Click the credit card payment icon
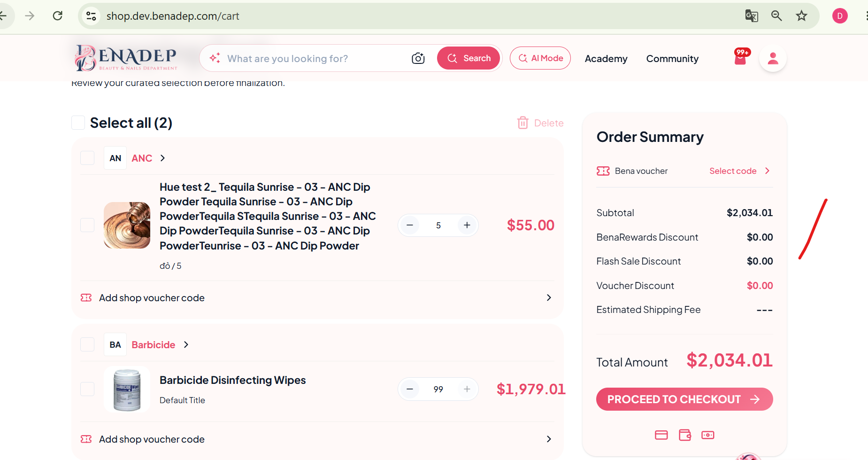 661,435
